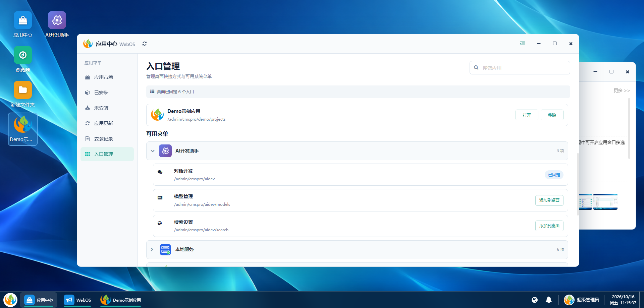Switch to the Demo示例应用 taskbar button
This screenshot has width=644, height=308.
[x=121, y=300]
